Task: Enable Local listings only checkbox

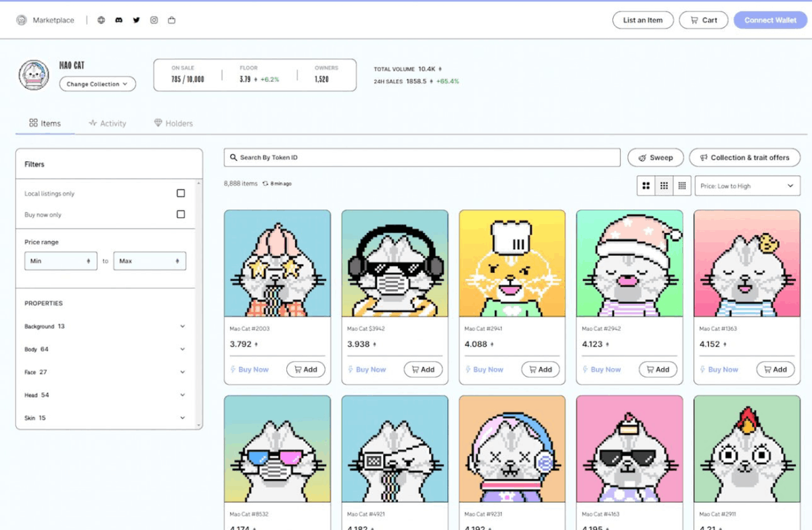Action: (x=181, y=194)
